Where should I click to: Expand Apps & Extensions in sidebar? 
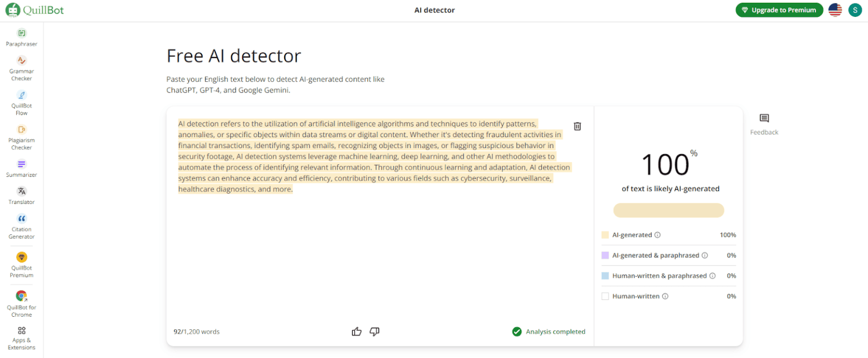tap(21, 338)
